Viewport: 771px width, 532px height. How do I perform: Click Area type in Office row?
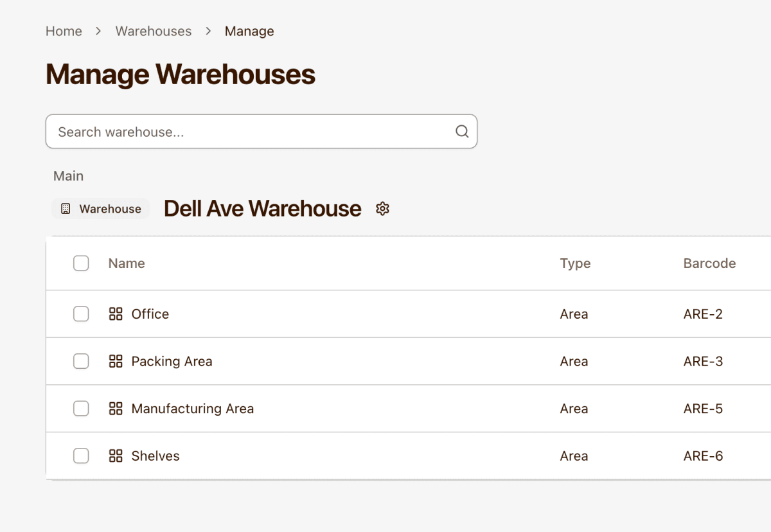(574, 314)
